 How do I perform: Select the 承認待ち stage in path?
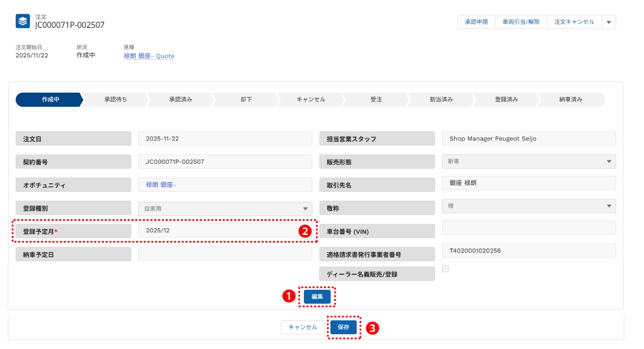115,100
